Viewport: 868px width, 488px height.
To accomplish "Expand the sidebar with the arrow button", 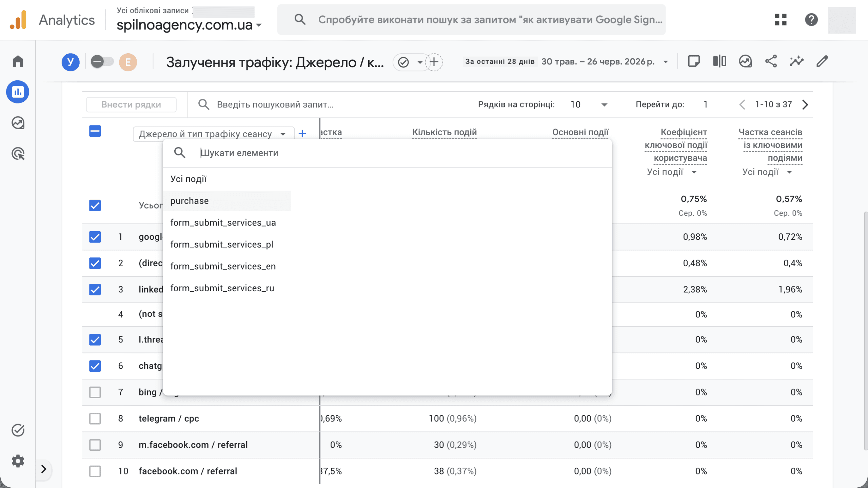I will click(x=44, y=469).
